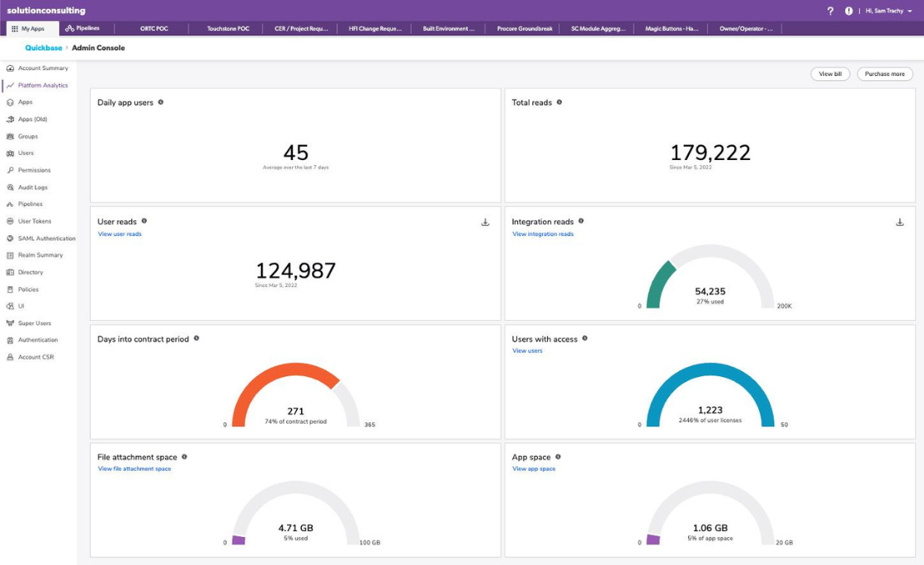The height and width of the screenshot is (565, 924).
Task: Click the 1.06 GB app space gauge
Action: pos(710,513)
